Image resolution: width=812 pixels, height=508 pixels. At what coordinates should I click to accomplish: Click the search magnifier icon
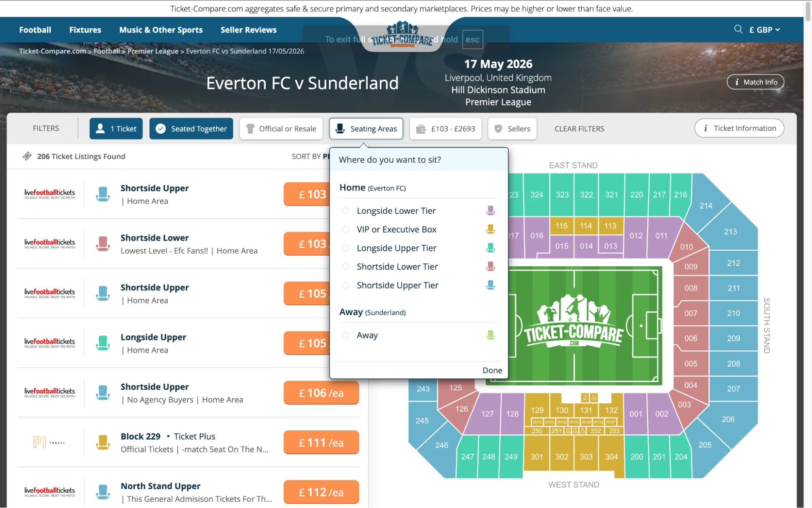tap(738, 29)
